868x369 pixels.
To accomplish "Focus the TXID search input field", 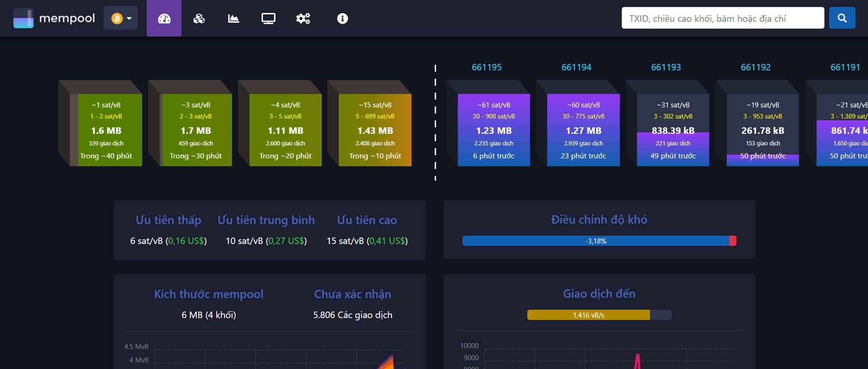I will click(x=722, y=18).
